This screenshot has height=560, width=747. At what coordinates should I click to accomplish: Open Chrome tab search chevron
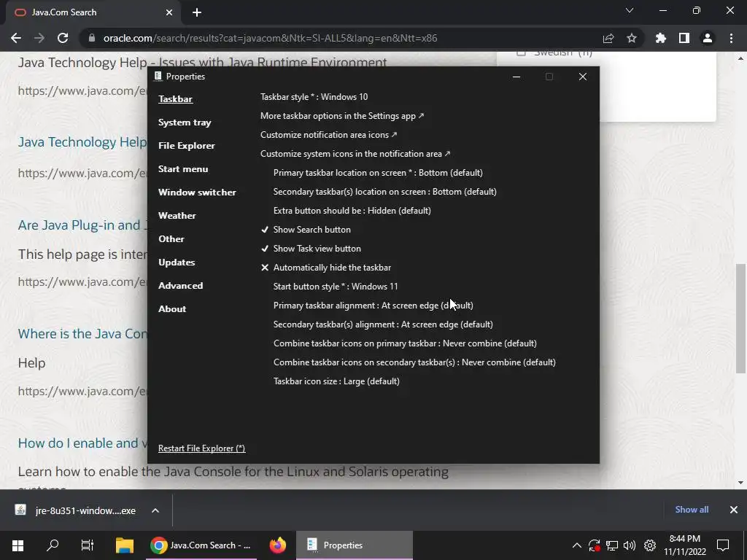point(630,10)
